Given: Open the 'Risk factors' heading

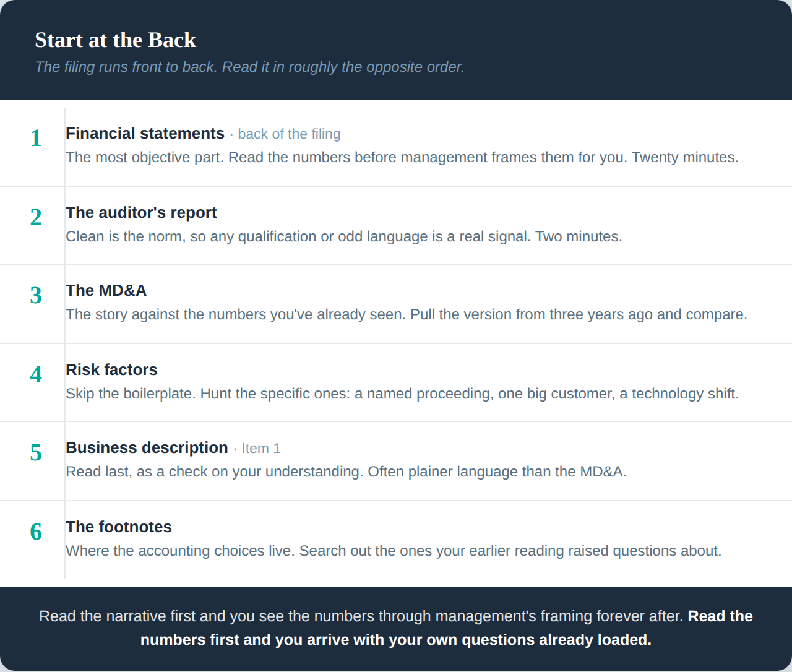Looking at the screenshot, I should click(x=111, y=370).
